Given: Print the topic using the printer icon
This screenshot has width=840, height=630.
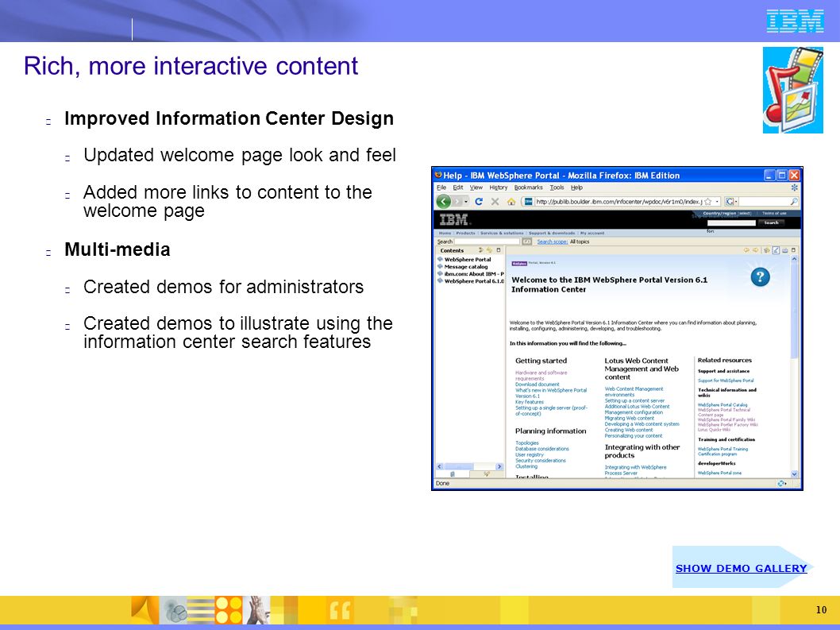Looking at the screenshot, I should [x=785, y=250].
